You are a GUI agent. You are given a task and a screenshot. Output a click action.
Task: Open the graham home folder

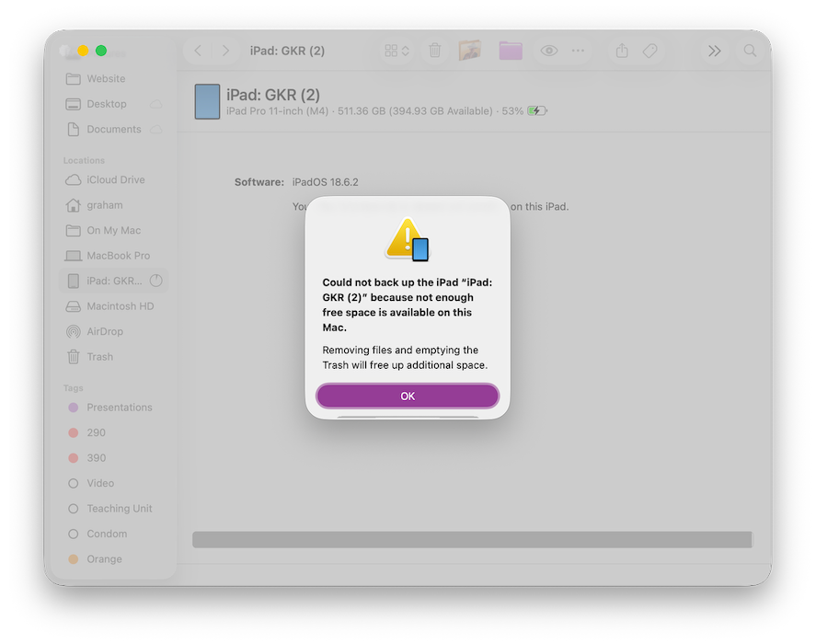(x=104, y=205)
